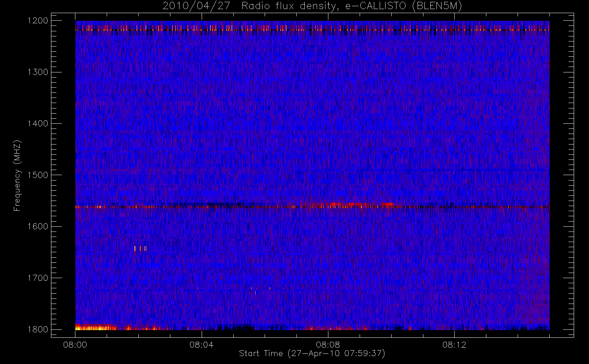
Task: Click the plot title "2010/04/27 Radio flux density, e-CALLISTO (BLEN5M)"
Action: point(312,6)
